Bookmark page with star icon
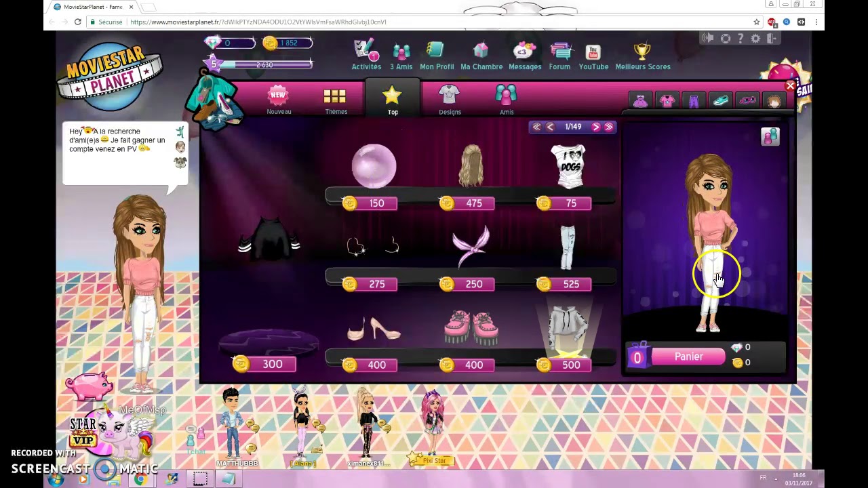Image resolution: width=868 pixels, height=488 pixels. click(757, 22)
